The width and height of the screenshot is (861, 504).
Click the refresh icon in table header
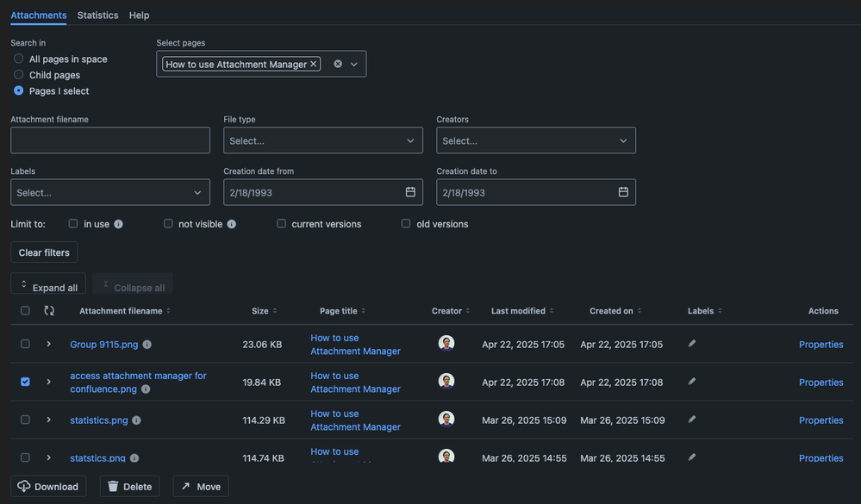[49, 311]
